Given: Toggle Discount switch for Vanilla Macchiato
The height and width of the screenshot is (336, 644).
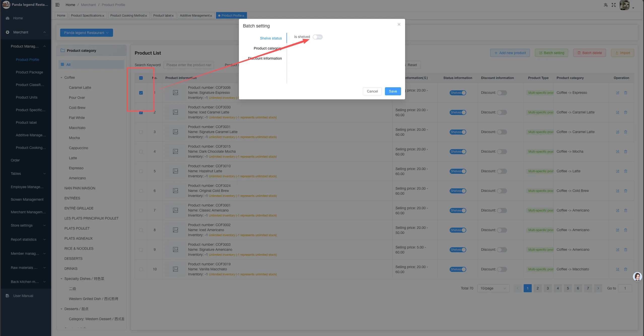Looking at the screenshot, I should (x=502, y=269).
